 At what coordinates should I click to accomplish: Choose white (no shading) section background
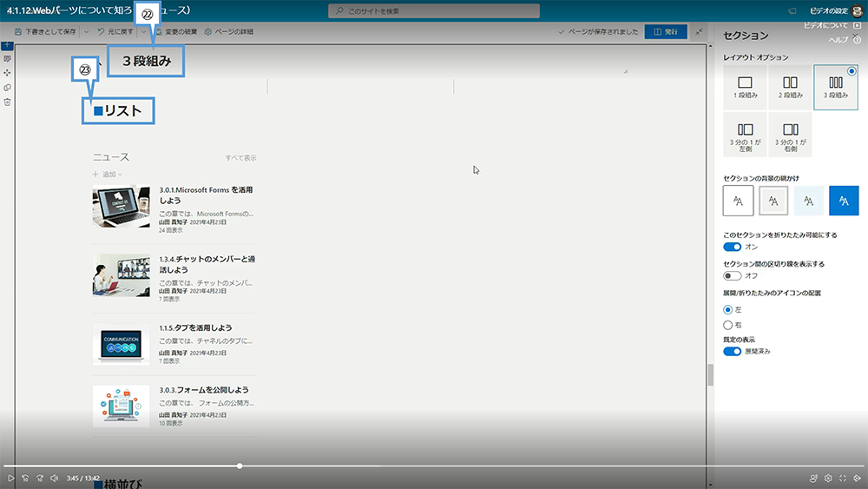coord(738,201)
